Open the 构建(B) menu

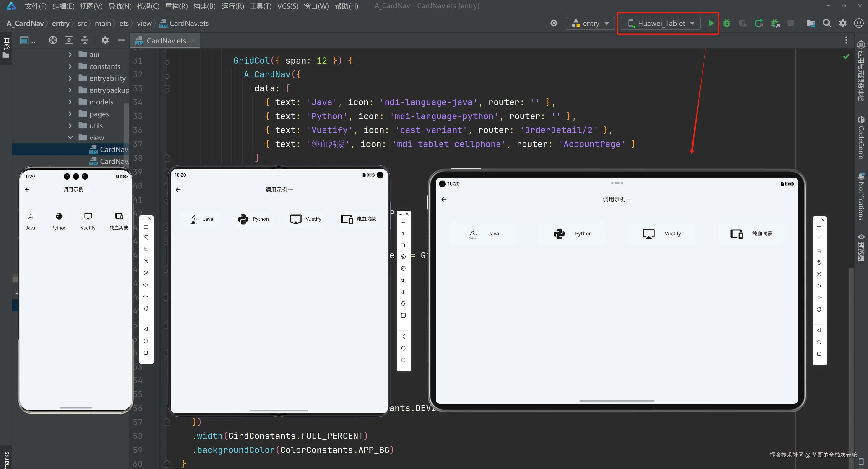(204, 6)
